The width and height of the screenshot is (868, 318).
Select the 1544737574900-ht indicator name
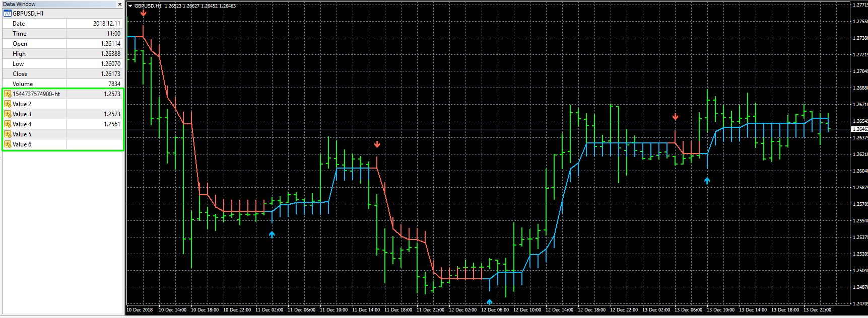36,94
